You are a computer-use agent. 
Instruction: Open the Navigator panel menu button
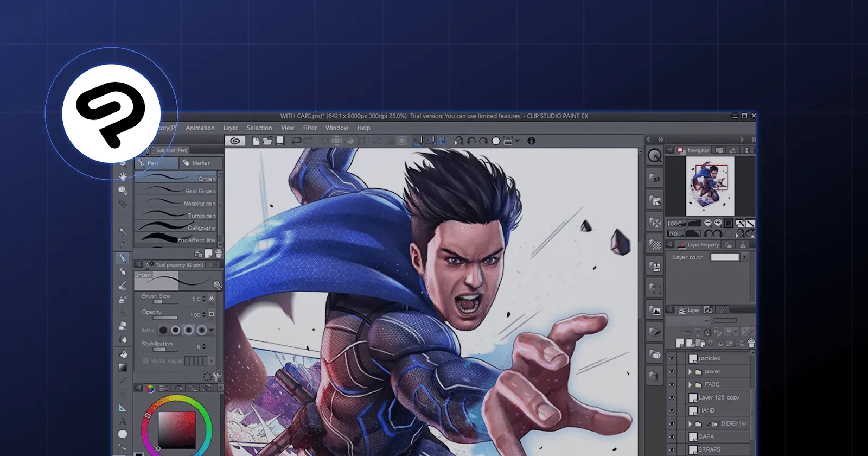(x=670, y=150)
